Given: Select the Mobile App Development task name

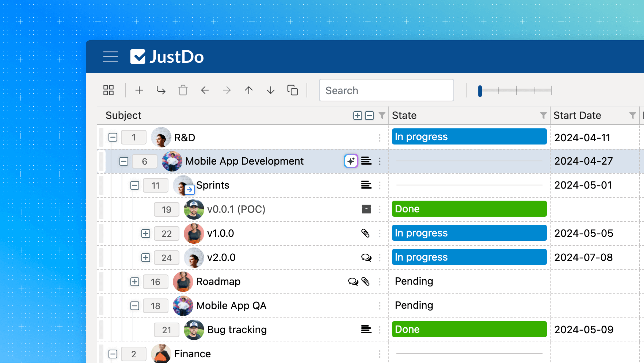Looking at the screenshot, I should (244, 161).
